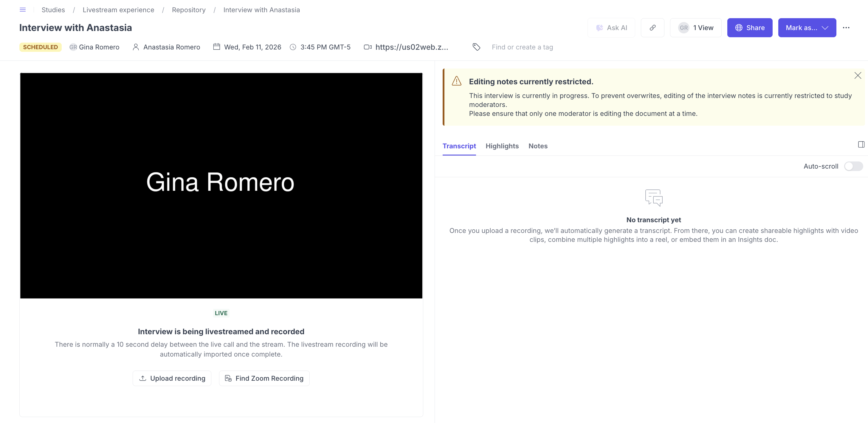Open the hamburger sidebar menu icon

point(23,10)
